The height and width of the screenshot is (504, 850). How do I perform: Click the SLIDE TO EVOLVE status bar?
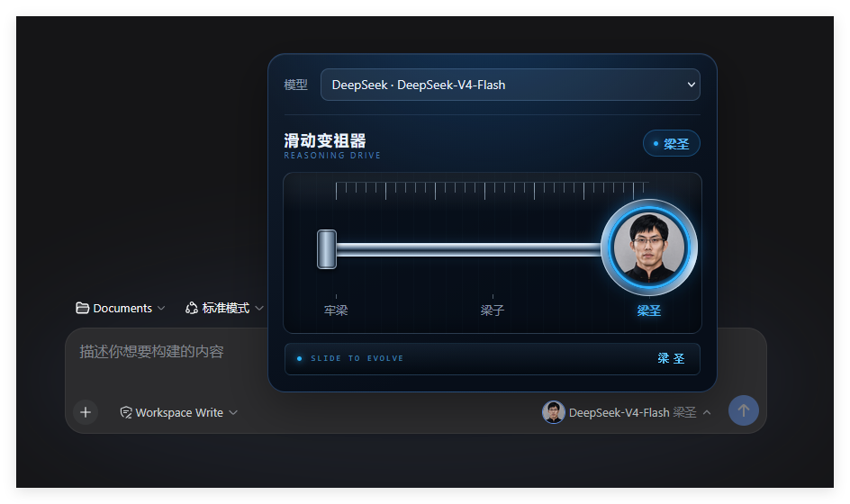pyautogui.click(x=493, y=359)
